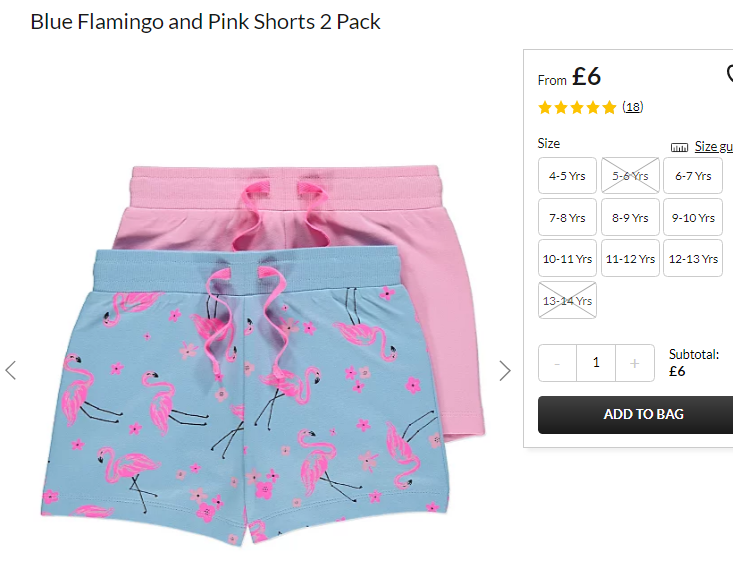Image resolution: width=733 pixels, height=568 pixels.
Task: Choose the 9-10 Yrs size option
Action: 693,217
